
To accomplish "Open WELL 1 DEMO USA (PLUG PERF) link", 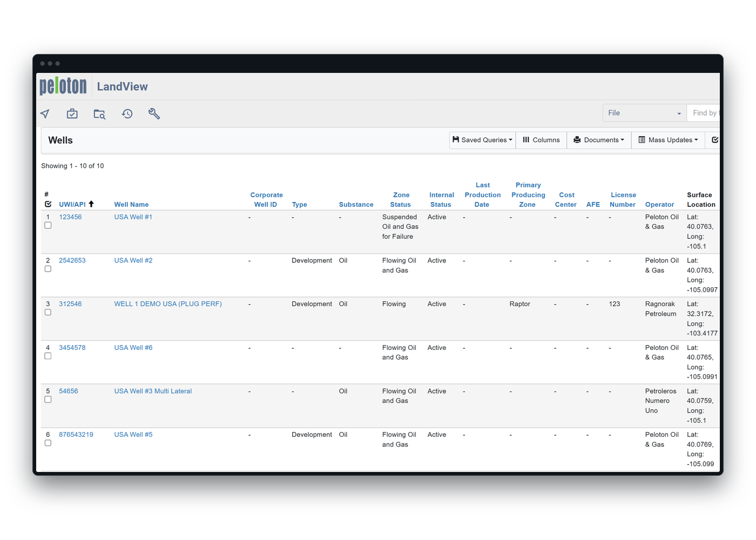I will pyautogui.click(x=168, y=304).
